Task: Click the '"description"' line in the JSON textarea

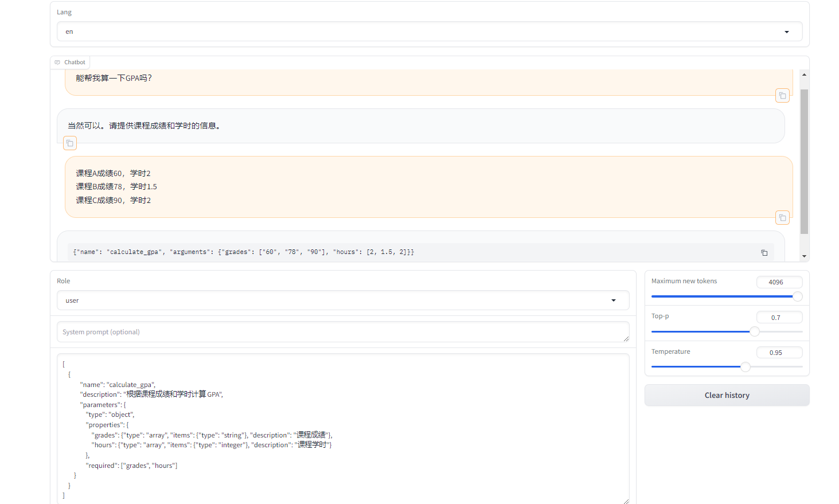Action: click(x=151, y=394)
